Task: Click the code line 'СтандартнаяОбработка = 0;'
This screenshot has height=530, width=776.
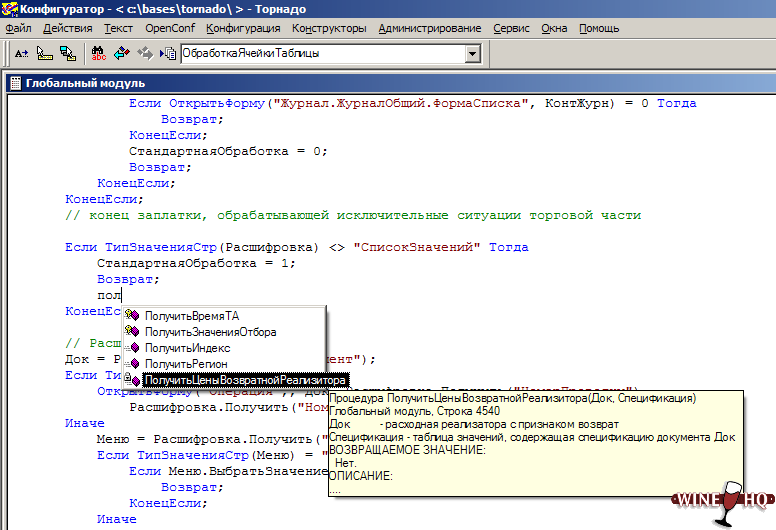Action: point(228,151)
